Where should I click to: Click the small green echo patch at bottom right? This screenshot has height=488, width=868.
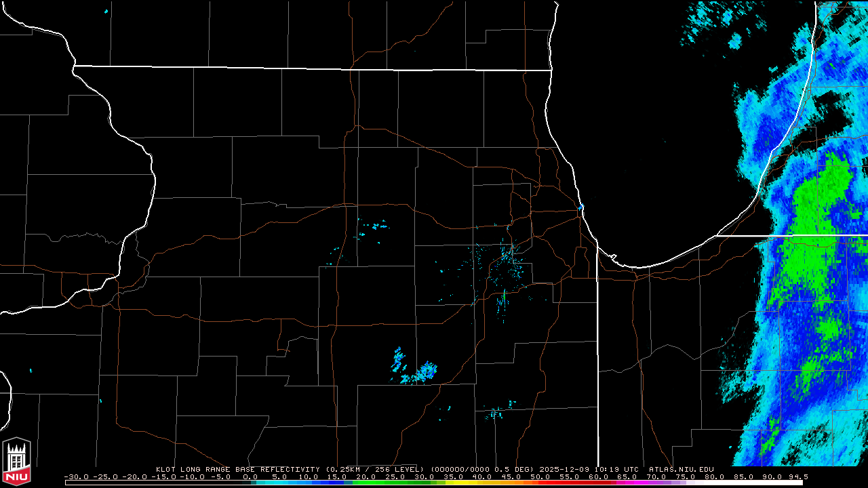click(x=768, y=441)
